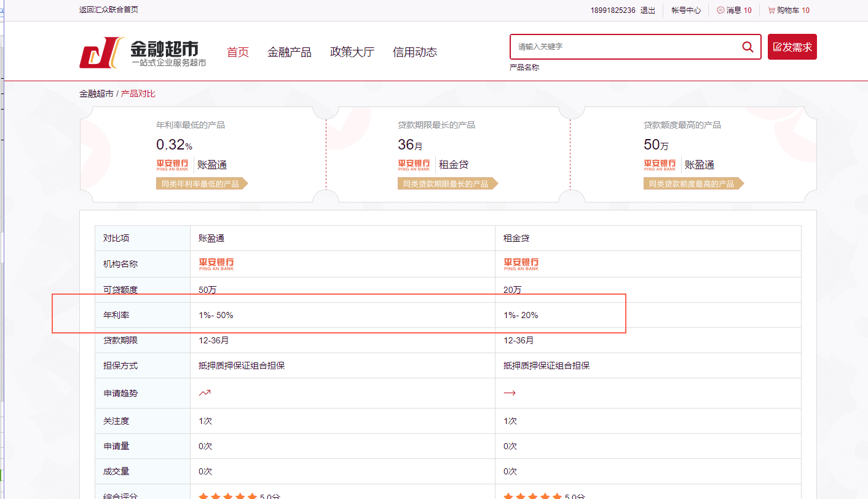Viewport: 868px width, 499px height.
Task: Click 返回汇众联合首页 link
Action: pos(109,10)
